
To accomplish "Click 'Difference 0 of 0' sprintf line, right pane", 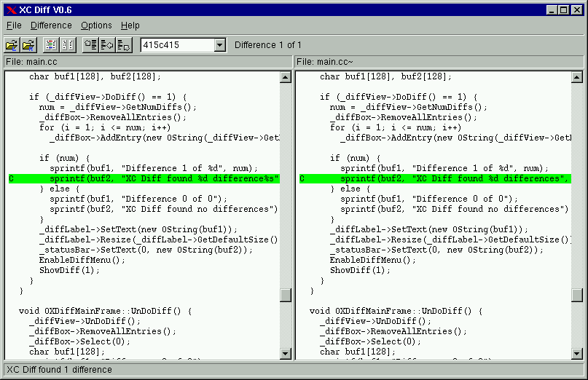I will (x=429, y=199).
